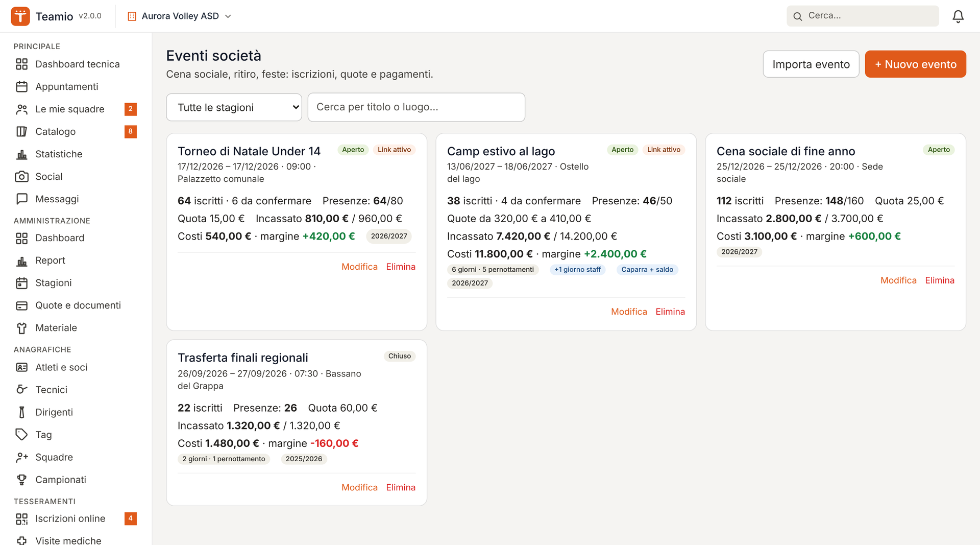Click the Le mie squadre people icon
This screenshot has height=545, width=980.
point(21,109)
